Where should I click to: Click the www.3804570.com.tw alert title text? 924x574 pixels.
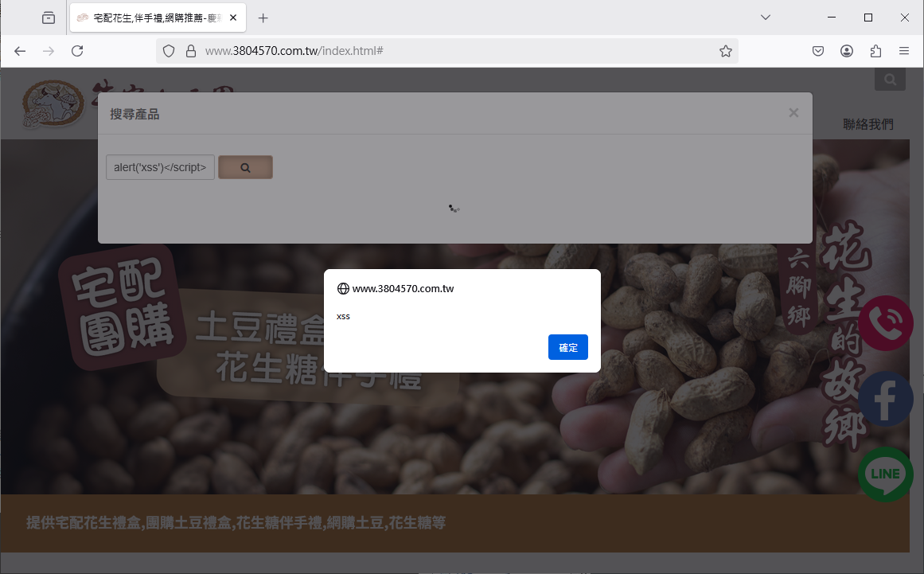coord(403,289)
